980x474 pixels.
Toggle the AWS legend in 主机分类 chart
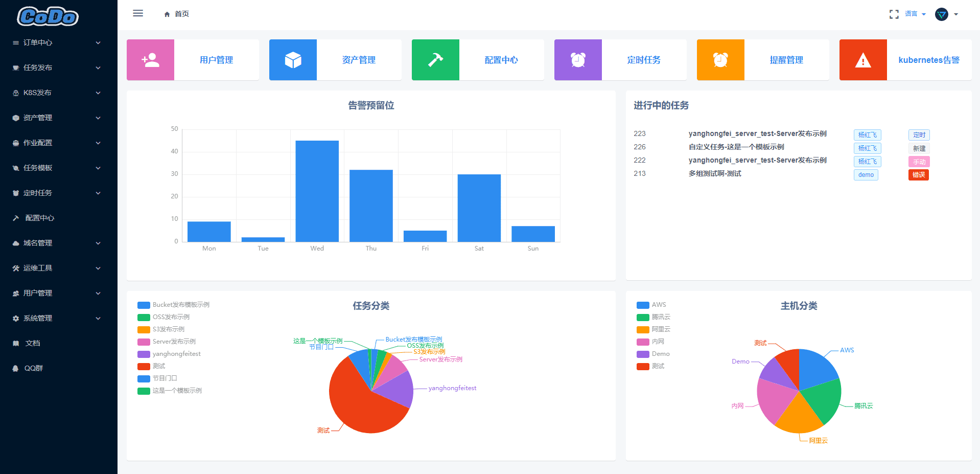click(x=651, y=305)
